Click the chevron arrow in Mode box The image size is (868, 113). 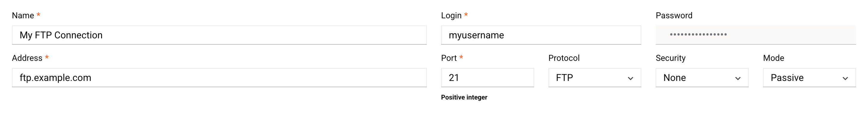click(845, 79)
